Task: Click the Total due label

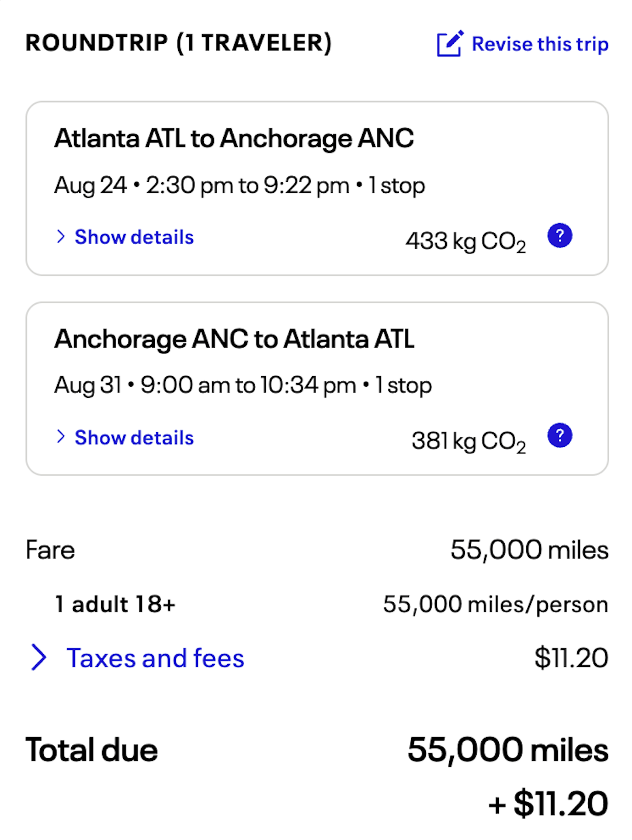Action: [x=92, y=750]
